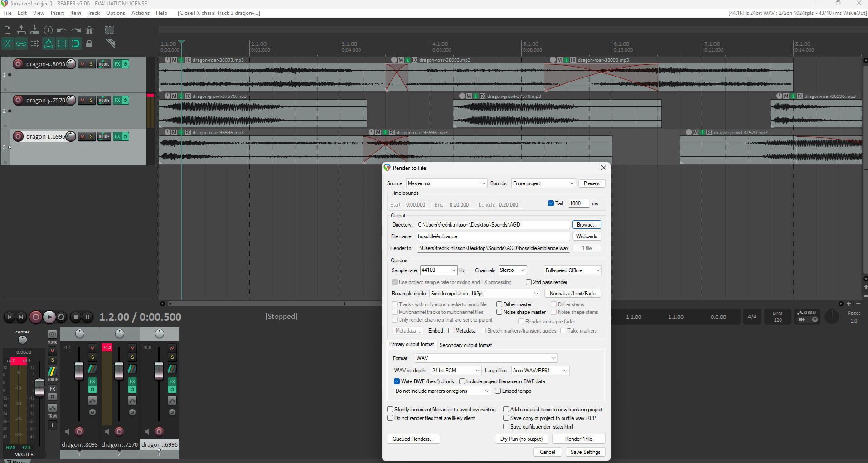Click the master volume fader in mixer
This screenshot has height=463, width=868.
pyautogui.click(x=40, y=387)
